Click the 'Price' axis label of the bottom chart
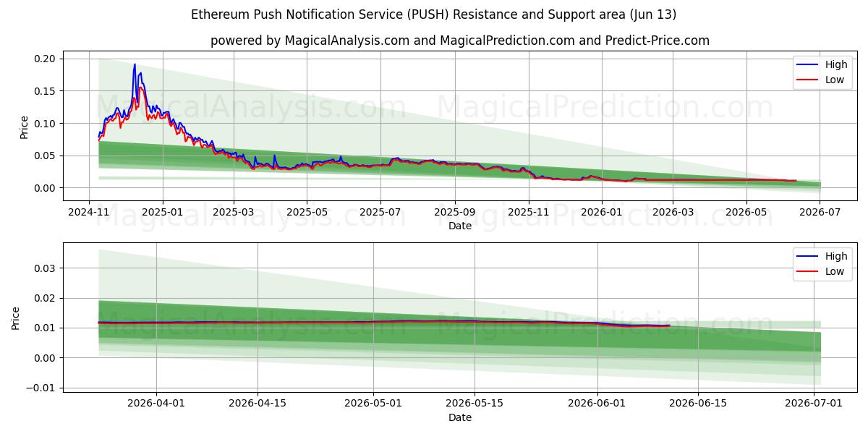The height and width of the screenshot is (434, 868). (x=16, y=318)
